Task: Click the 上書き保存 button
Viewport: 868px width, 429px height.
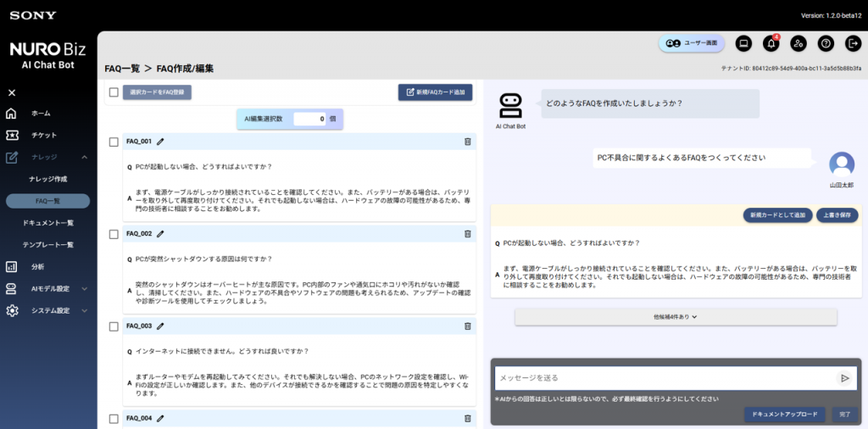Action: tap(837, 215)
